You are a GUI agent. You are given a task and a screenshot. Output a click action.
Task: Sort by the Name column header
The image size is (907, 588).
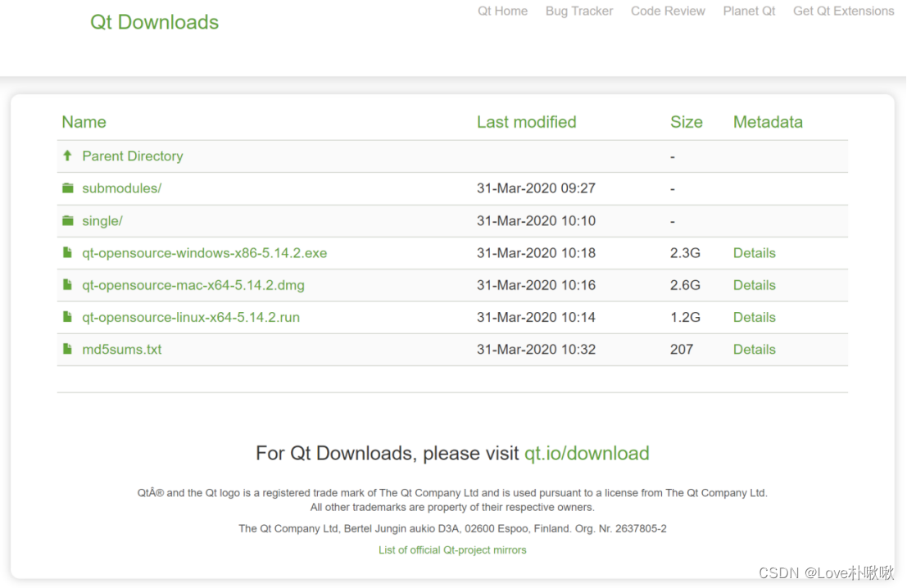[x=84, y=122]
